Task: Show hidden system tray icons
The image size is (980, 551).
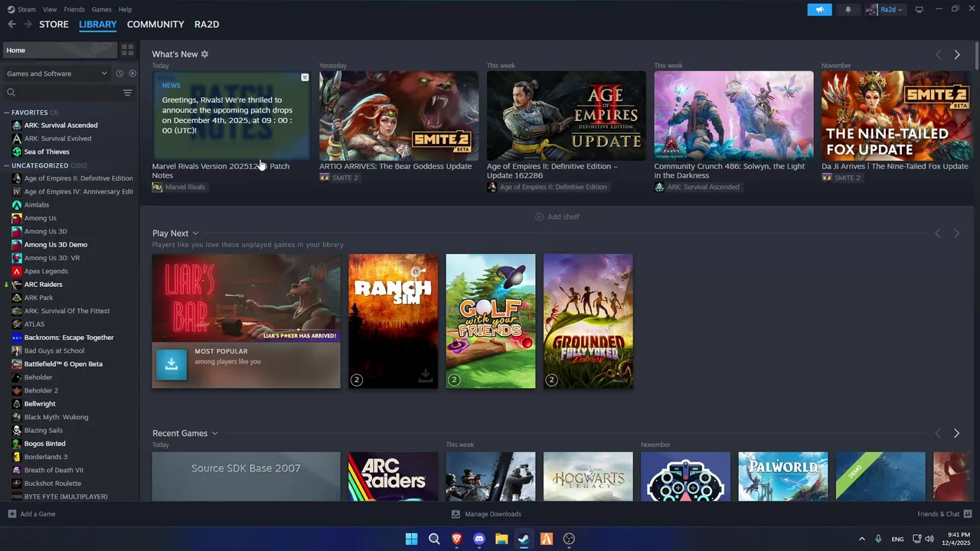Action: pos(861,539)
